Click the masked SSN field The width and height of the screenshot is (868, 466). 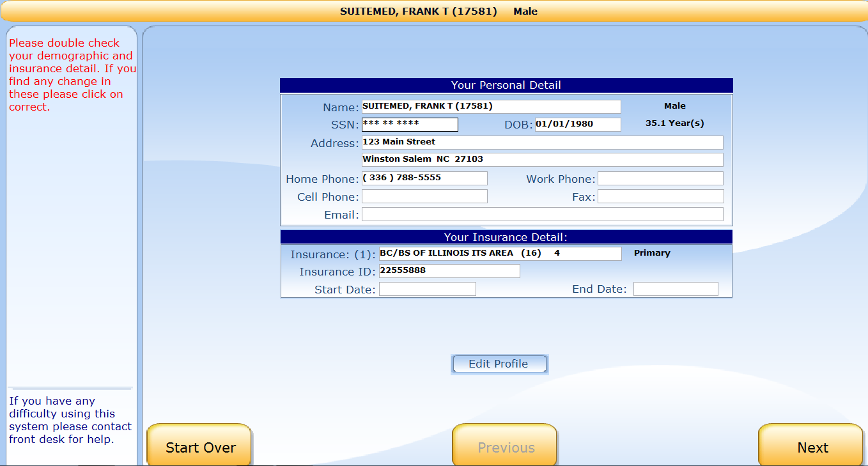point(410,125)
